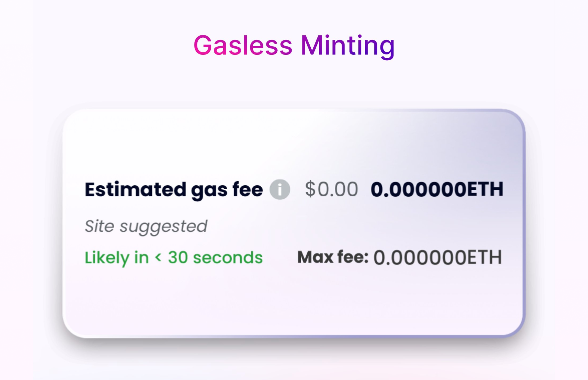The image size is (588, 380).
Task: Click the word Estimated in the fee label
Action: coord(135,189)
